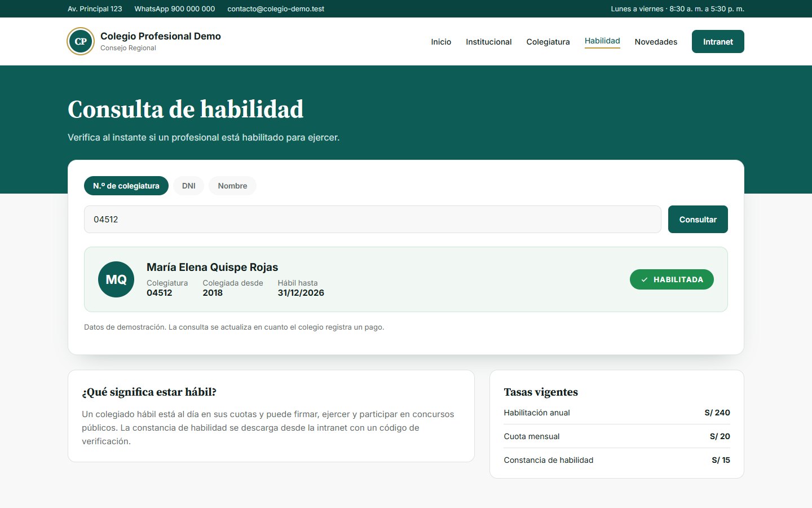Open the Colegio Profesional Demo title link
Image resolution: width=812 pixels, height=508 pixels.
click(x=161, y=36)
